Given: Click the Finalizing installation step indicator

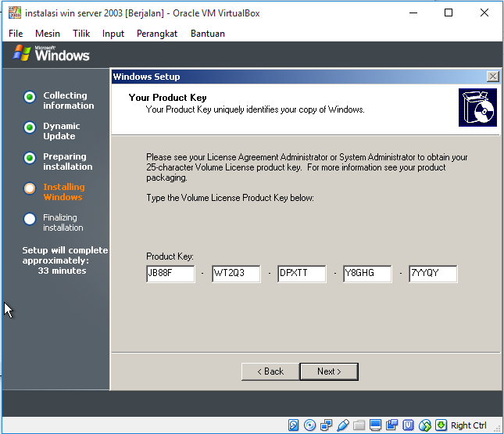Looking at the screenshot, I should click(30, 219).
